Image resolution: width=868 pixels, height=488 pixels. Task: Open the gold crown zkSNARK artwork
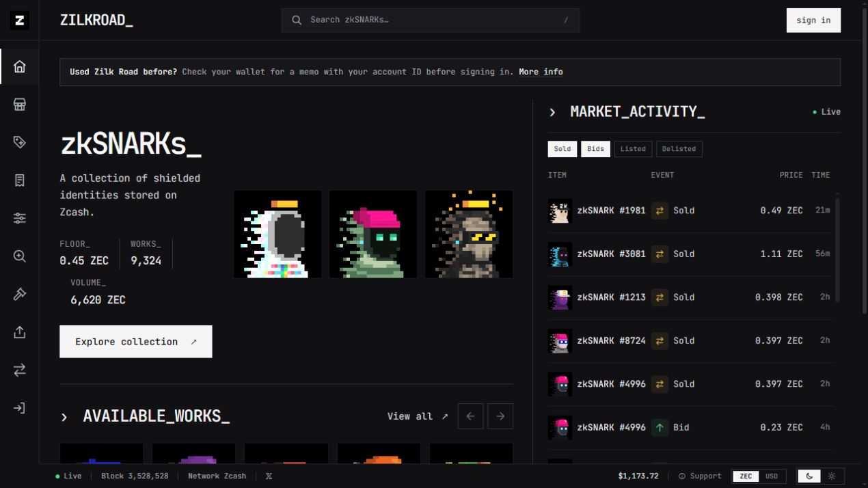pos(469,234)
